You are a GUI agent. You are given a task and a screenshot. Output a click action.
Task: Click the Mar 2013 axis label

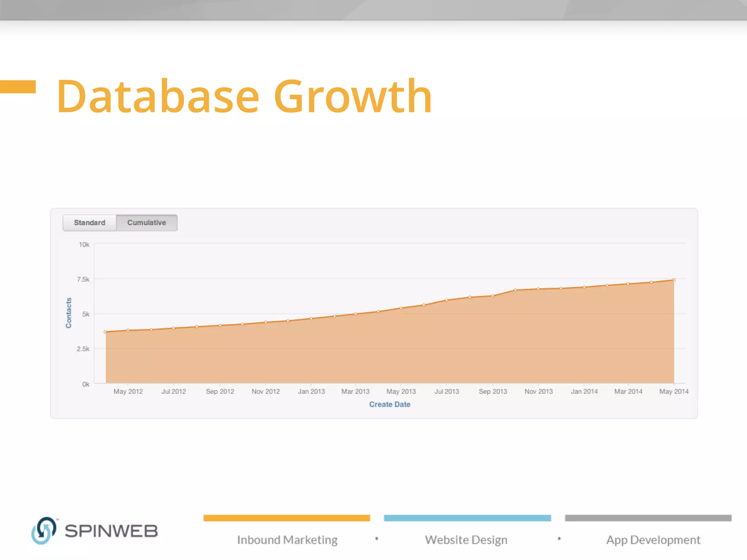355,392
